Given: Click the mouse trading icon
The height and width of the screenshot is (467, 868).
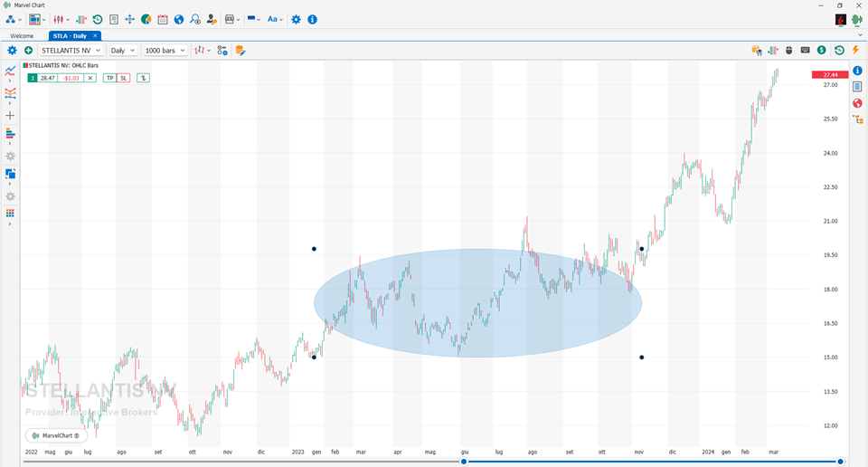Looking at the screenshot, I should (788, 51).
